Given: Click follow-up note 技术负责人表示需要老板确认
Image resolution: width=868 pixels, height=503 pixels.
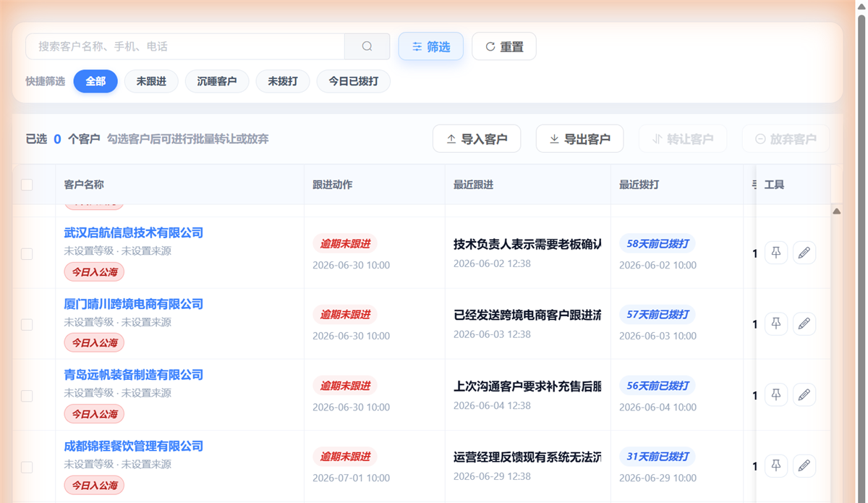Looking at the screenshot, I should point(527,244).
